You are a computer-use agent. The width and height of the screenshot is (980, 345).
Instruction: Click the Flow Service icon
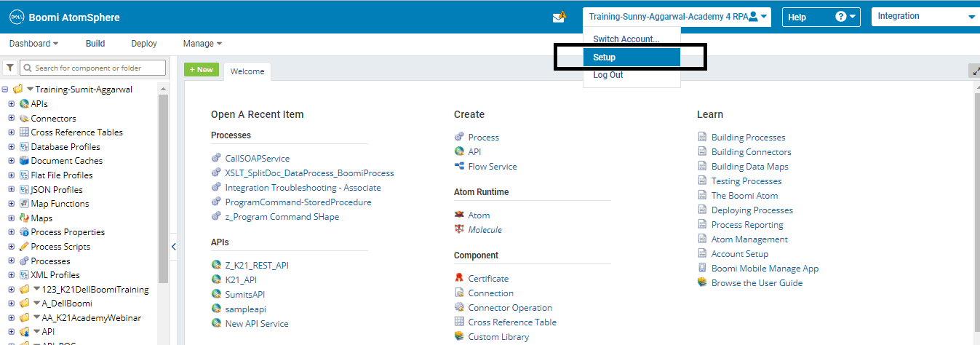(x=459, y=166)
